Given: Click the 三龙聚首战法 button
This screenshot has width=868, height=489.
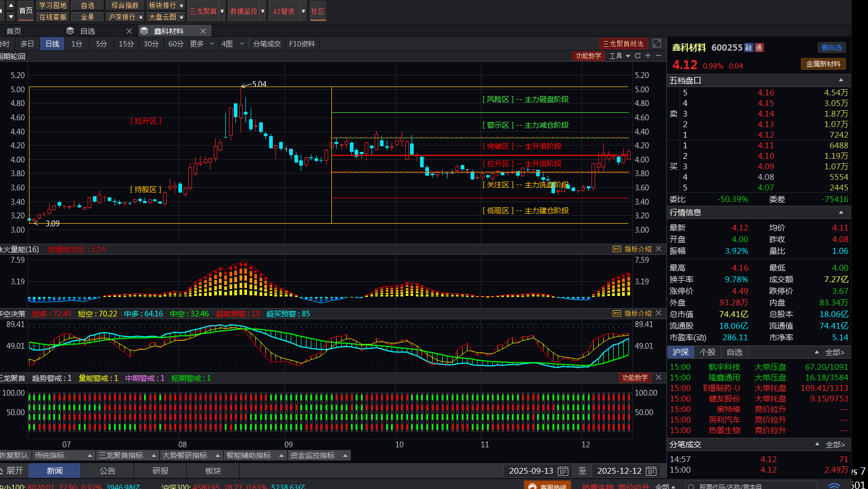Looking at the screenshot, I should (623, 44).
